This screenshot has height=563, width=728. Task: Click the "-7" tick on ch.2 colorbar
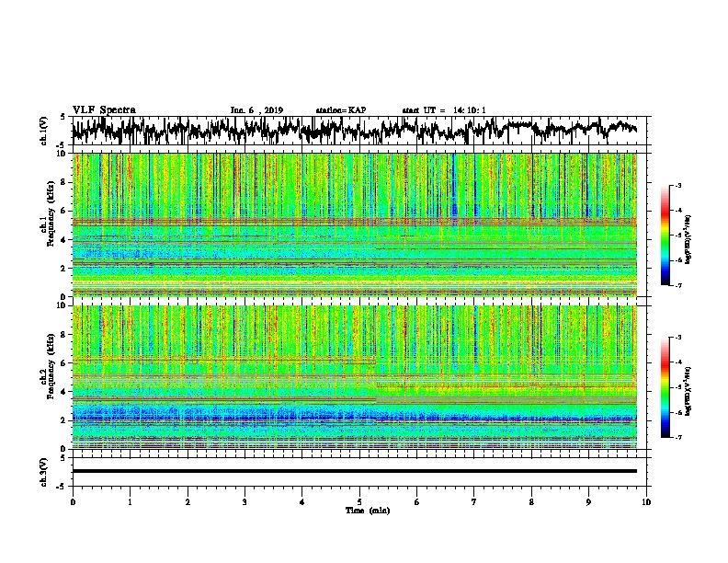point(677,437)
